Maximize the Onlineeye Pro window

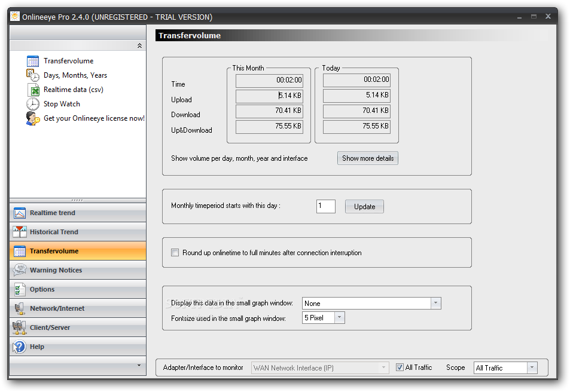(x=534, y=16)
